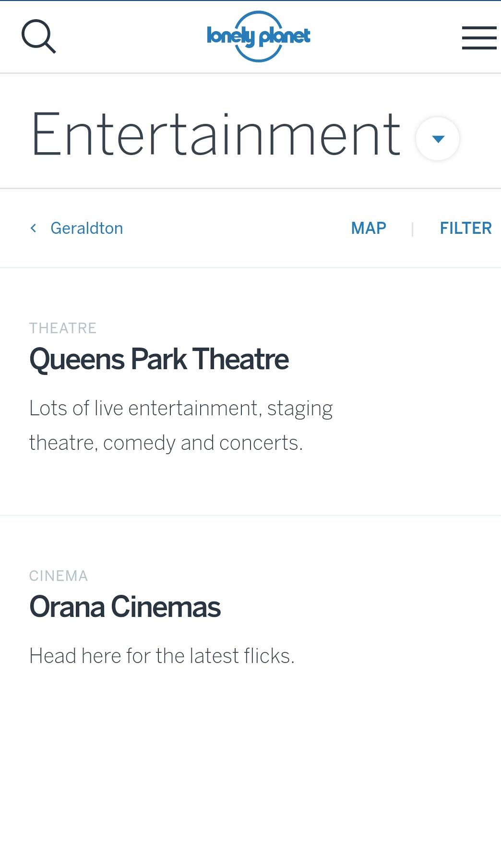Open the Queens Park Theatre listing
This screenshot has height=868, width=501.
pyautogui.click(x=159, y=359)
